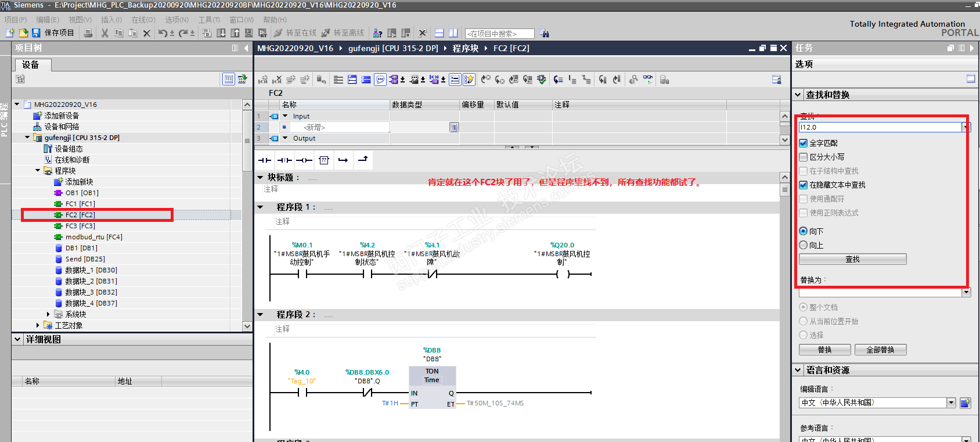
Task: Open the 视图(V) menu
Action: coord(80,20)
